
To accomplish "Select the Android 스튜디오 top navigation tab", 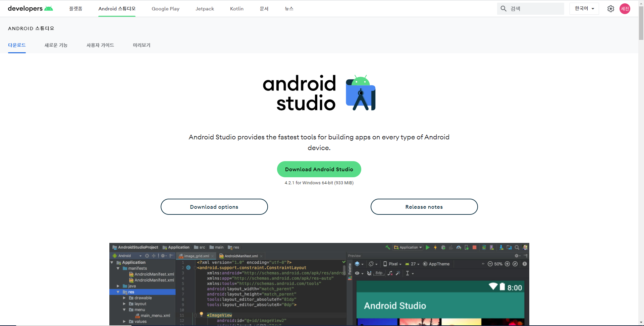I will point(117,9).
